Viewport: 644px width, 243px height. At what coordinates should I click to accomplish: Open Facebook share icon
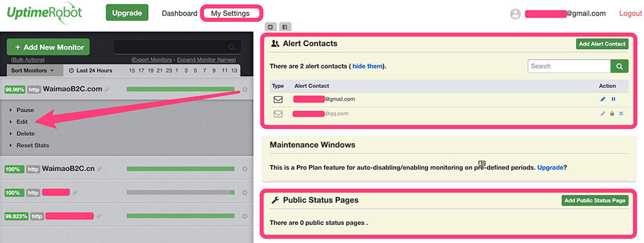coord(285,27)
